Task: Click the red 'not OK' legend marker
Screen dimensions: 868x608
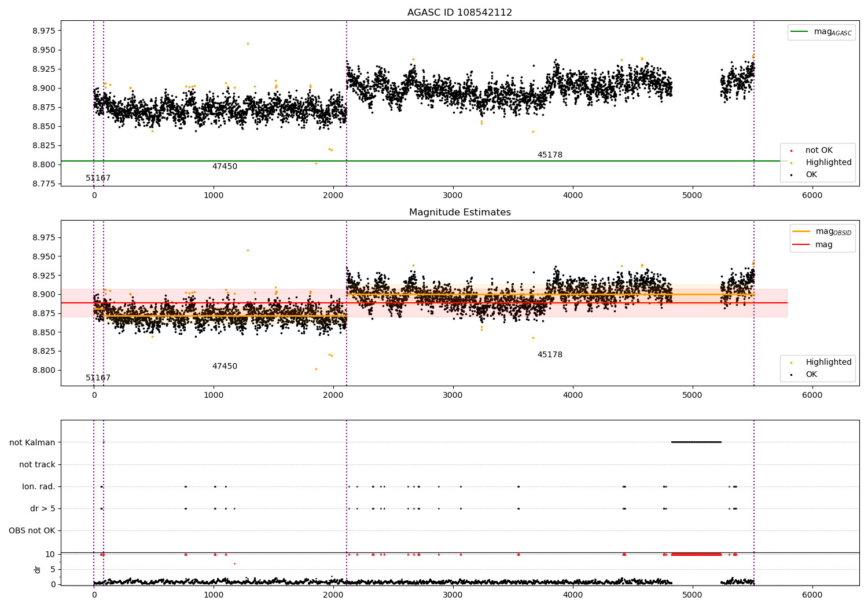Action: click(791, 151)
